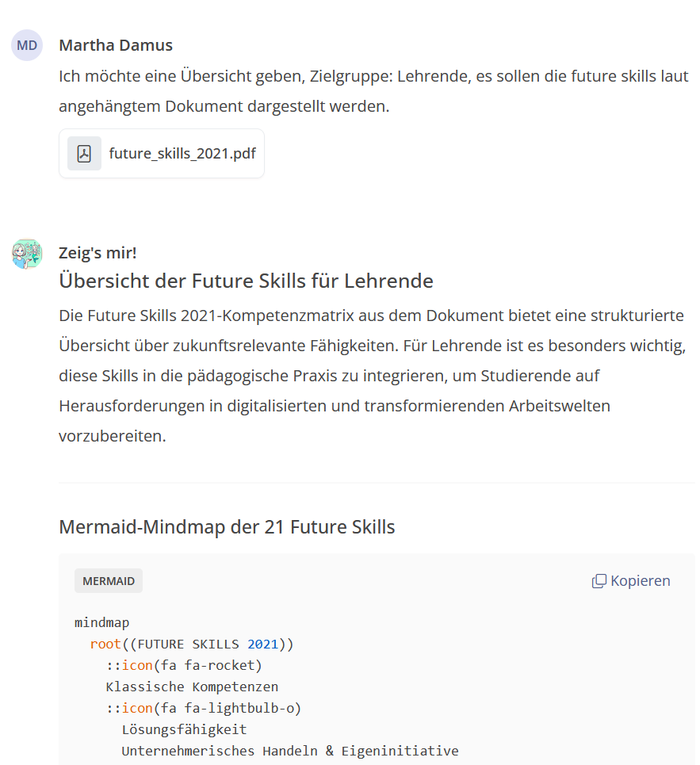
Task: Click the Zeig's mir! assistant avatar
Action: (27, 254)
